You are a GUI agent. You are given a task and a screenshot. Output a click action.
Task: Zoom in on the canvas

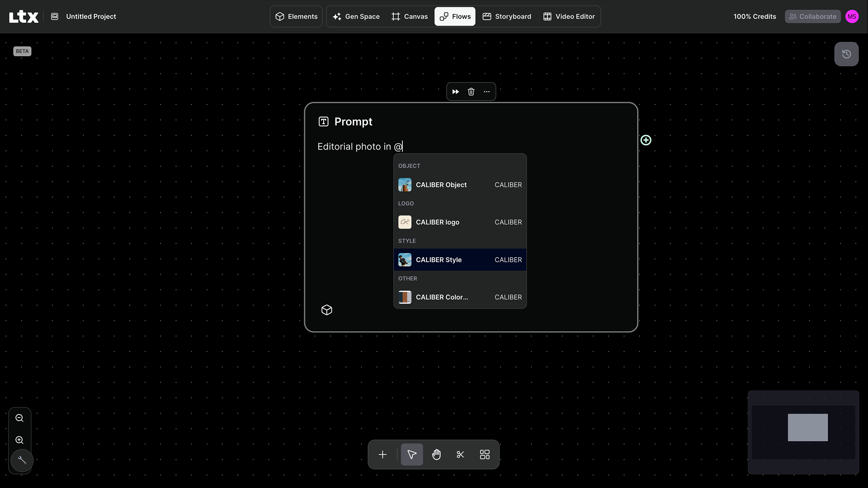click(19, 440)
